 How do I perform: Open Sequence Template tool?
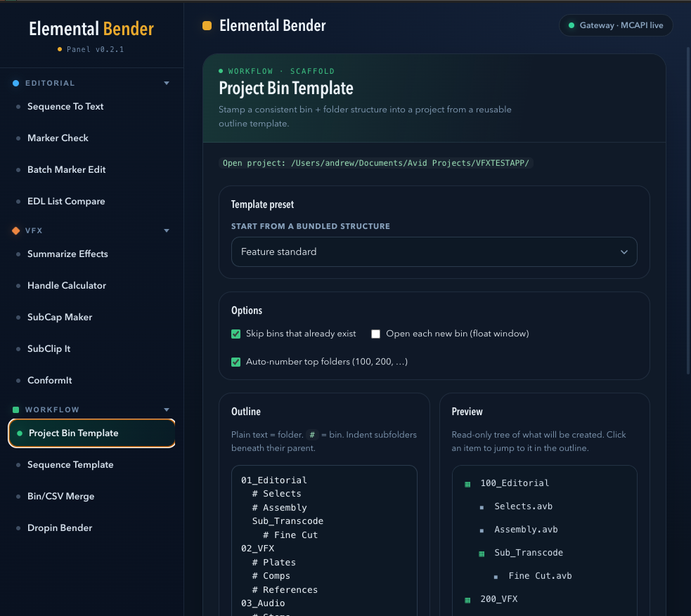(70, 465)
